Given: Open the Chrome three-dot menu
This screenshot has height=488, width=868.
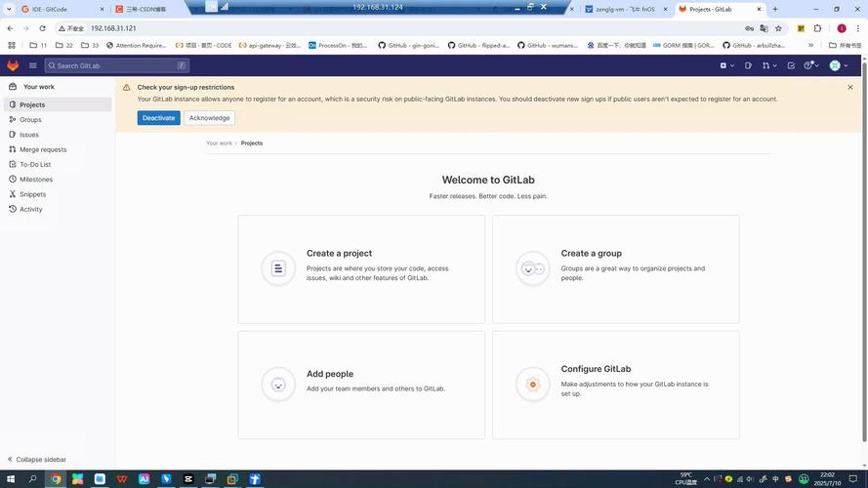Looking at the screenshot, I should pyautogui.click(x=858, y=28).
